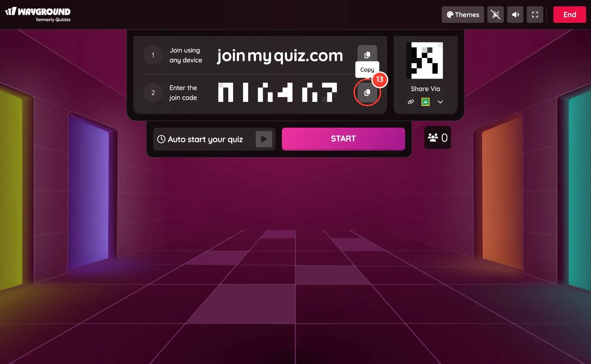Click the joinmyquiz.com text
The width and height of the screenshot is (591, 364).
point(280,56)
